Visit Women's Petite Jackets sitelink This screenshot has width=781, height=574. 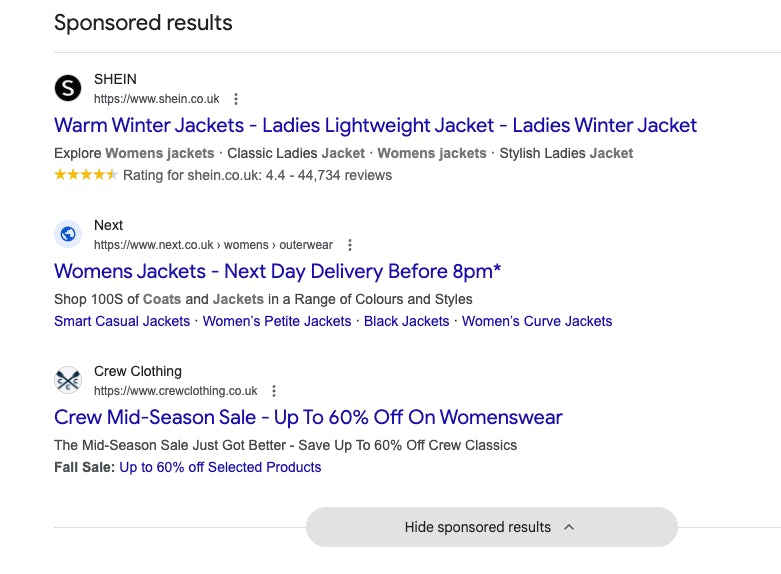[x=278, y=321]
